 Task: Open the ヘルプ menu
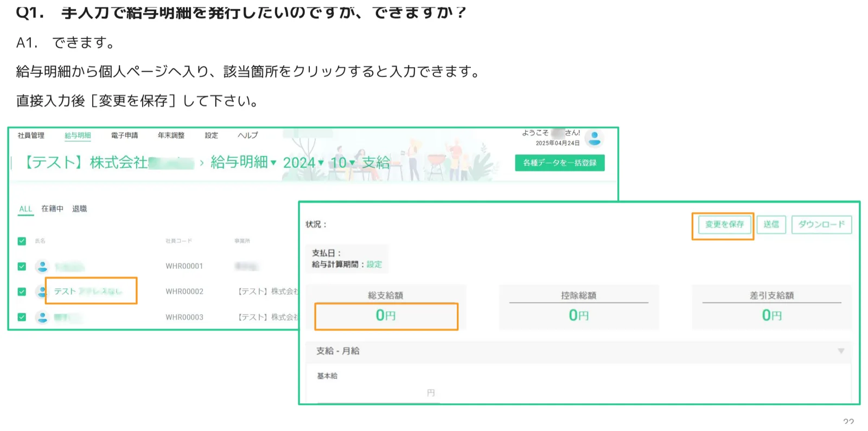pos(248,136)
